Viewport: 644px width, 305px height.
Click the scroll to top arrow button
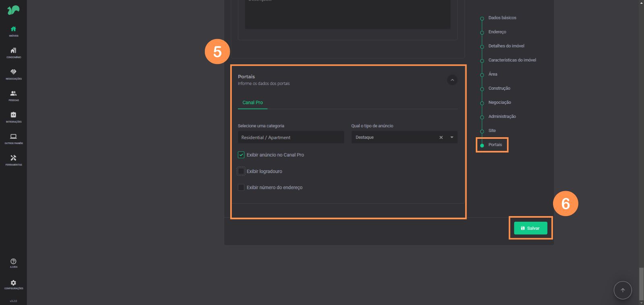tap(622, 290)
